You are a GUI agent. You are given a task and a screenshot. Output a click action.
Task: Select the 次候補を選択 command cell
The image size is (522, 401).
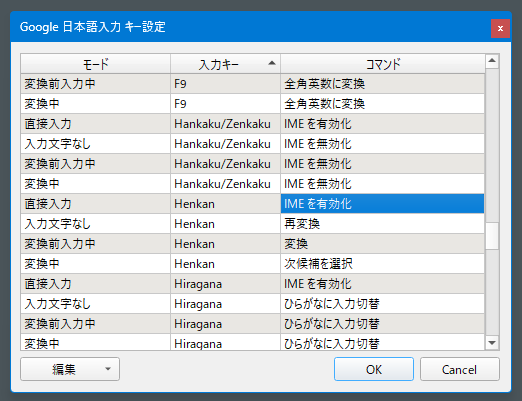click(x=382, y=264)
